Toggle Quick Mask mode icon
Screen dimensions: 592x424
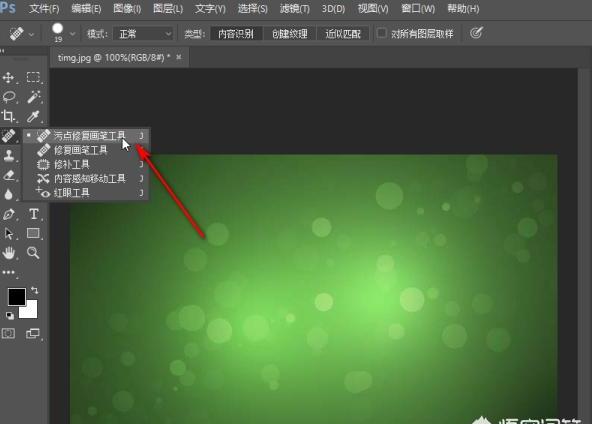click(x=9, y=333)
